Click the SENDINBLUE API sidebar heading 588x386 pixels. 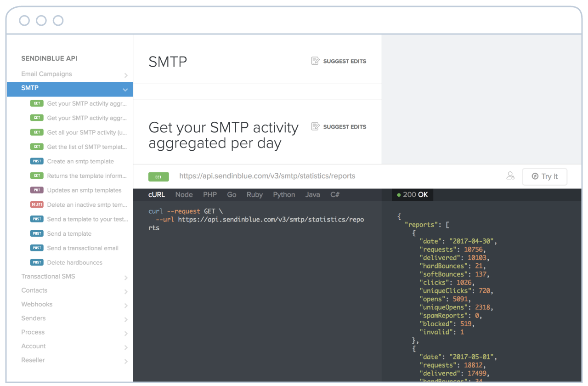49,58
